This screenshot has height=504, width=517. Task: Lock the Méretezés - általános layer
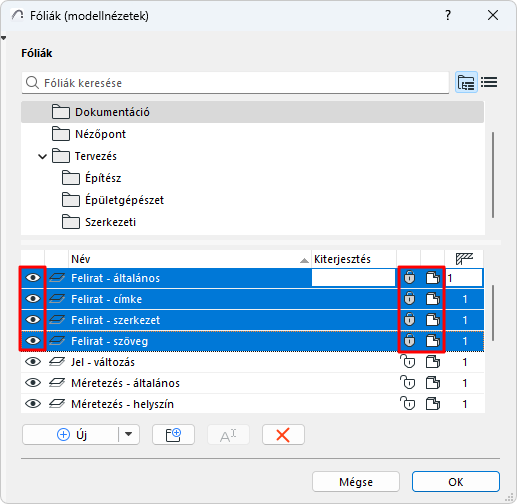pyautogui.click(x=408, y=383)
